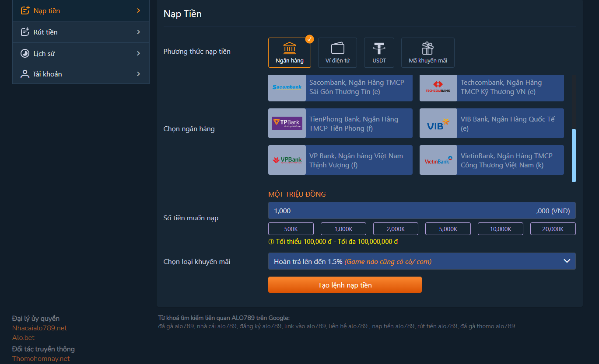Click the Số tiền muốn nạp label

[x=191, y=218]
